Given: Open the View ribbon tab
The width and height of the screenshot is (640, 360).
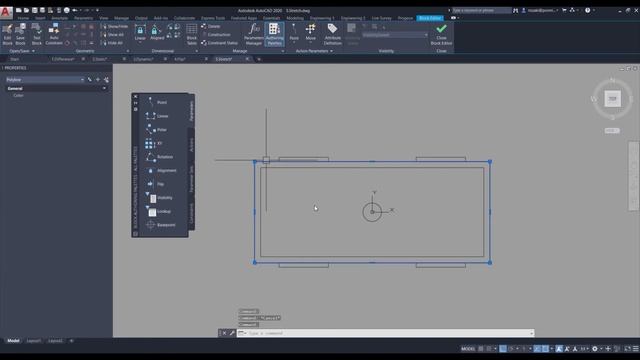Looking at the screenshot, I should (x=104, y=18).
